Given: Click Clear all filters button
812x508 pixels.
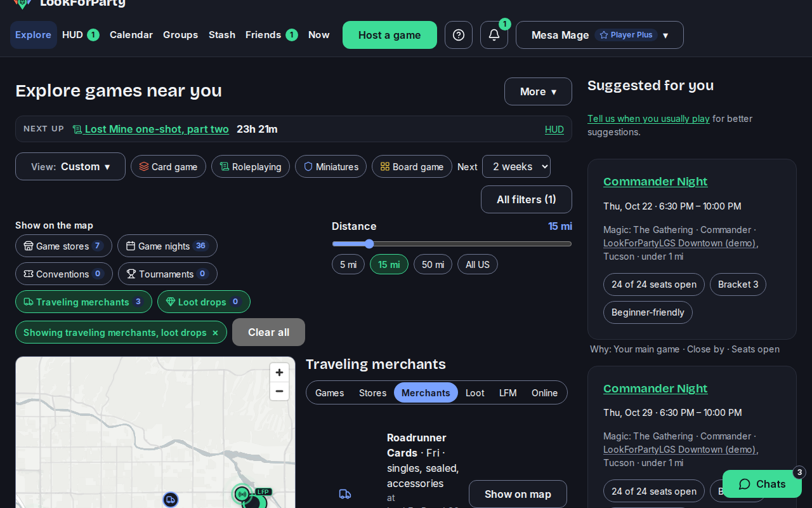Looking at the screenshot, I should [x=268, y=332].
